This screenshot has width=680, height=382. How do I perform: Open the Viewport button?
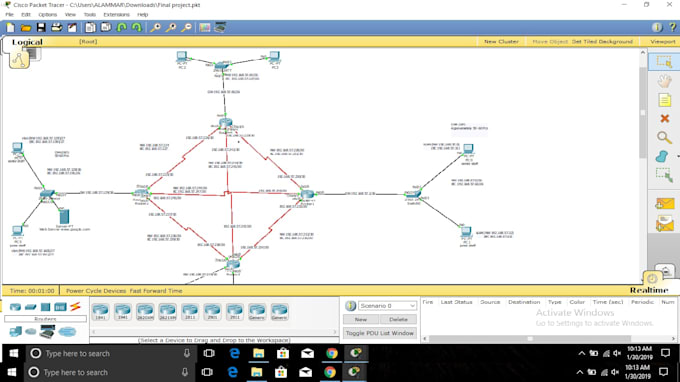663,42
